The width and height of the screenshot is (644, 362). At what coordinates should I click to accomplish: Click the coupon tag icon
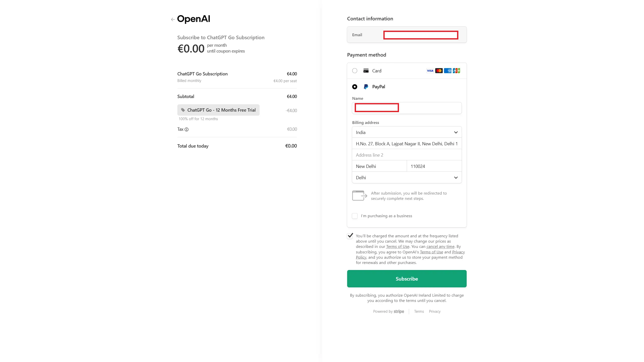click(183, 110)
